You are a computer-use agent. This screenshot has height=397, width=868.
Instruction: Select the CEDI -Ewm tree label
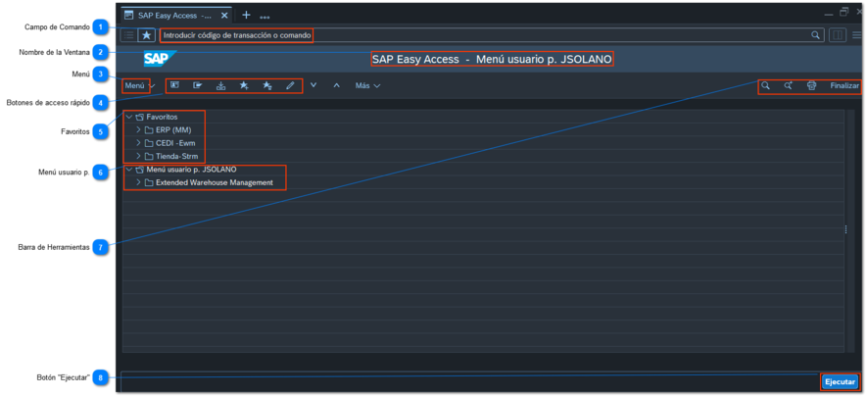coord(175,143)
